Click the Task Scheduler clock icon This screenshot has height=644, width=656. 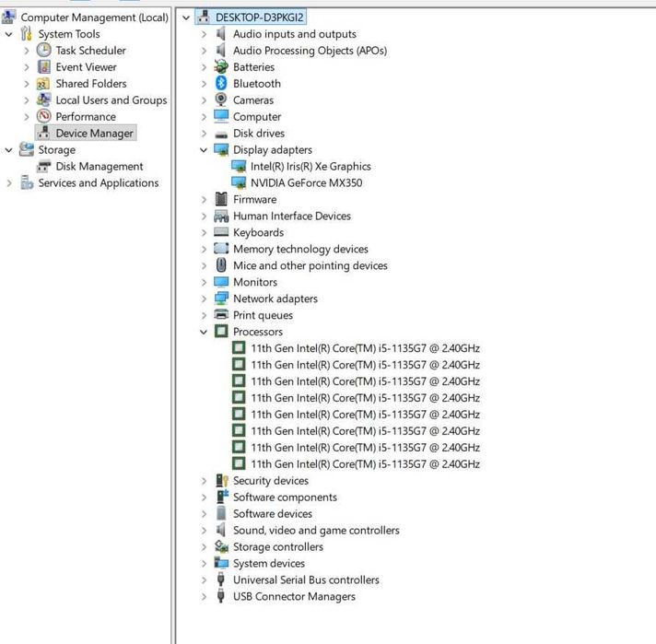point(44,51)
